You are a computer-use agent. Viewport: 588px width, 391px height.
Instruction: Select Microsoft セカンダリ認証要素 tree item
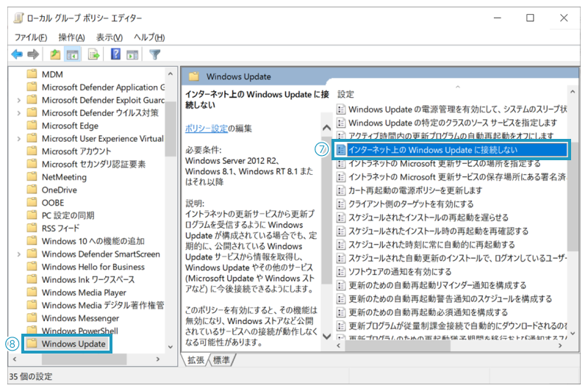tap(94, 164)
